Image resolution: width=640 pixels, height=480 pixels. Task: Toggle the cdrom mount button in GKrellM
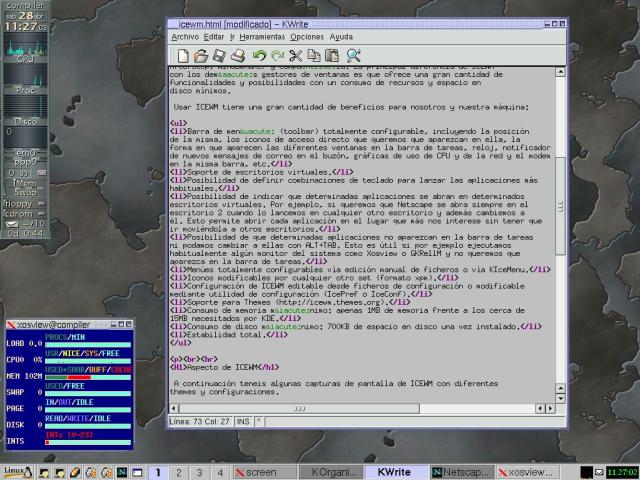point(41,213)
